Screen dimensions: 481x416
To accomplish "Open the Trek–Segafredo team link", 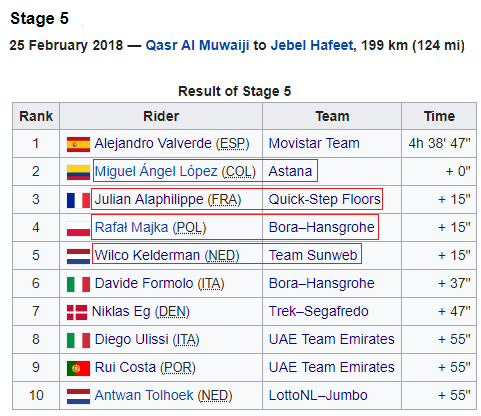I will pyautogui.click(x=318, y=311).
